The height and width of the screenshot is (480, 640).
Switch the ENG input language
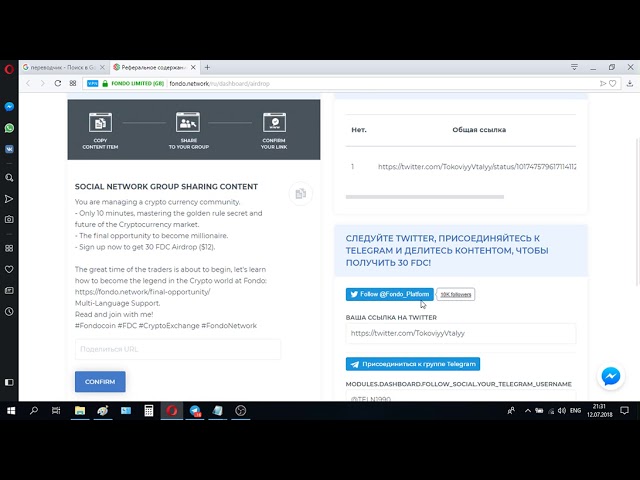point(576,411)
